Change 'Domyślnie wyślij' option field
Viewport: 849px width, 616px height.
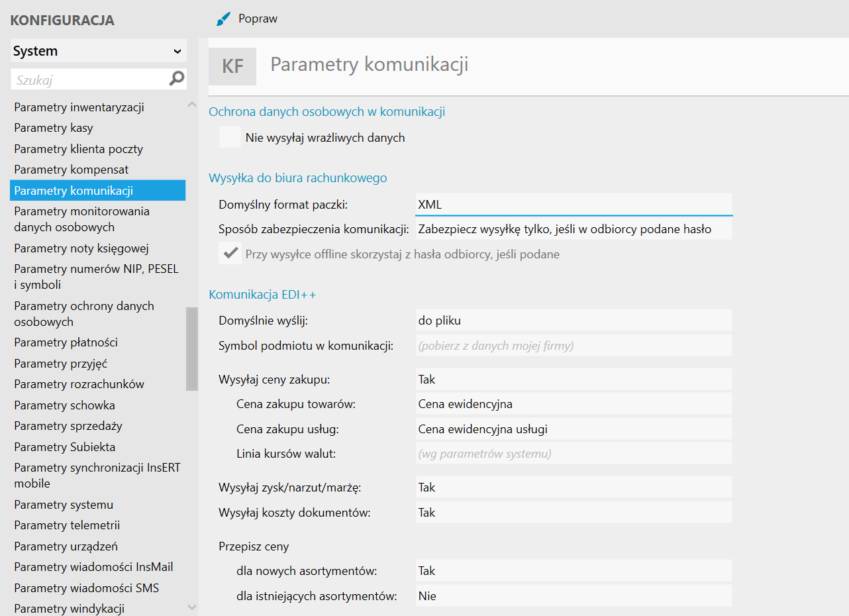(x=574, y=321)
